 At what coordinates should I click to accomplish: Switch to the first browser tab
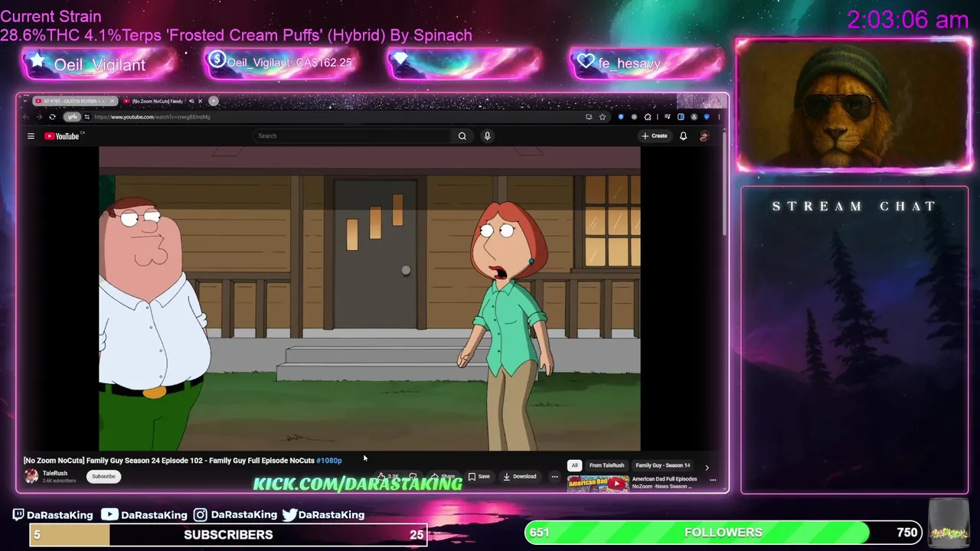click(76, 101)
